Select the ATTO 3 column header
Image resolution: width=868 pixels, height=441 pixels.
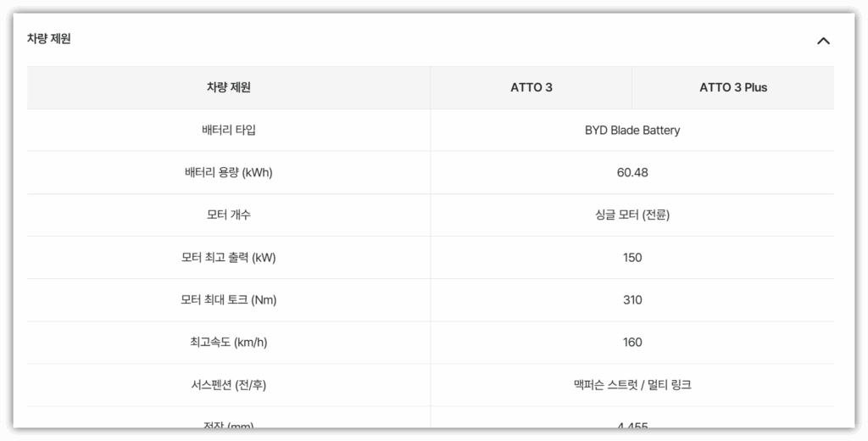531,87
